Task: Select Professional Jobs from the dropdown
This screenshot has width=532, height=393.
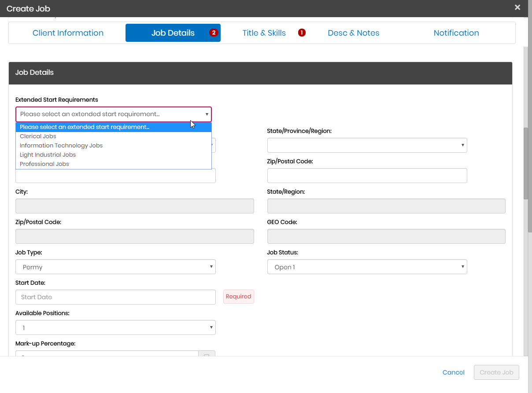Action: [114, 164]
